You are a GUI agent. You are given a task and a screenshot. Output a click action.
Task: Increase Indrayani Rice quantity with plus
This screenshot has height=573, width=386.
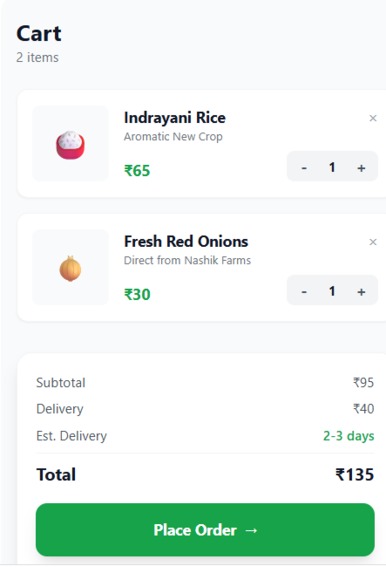361,168
